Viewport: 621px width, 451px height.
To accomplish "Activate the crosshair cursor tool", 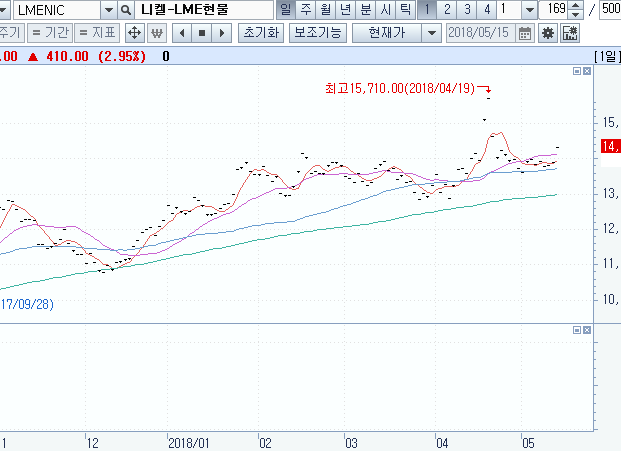I will click(x=134, y=32).
